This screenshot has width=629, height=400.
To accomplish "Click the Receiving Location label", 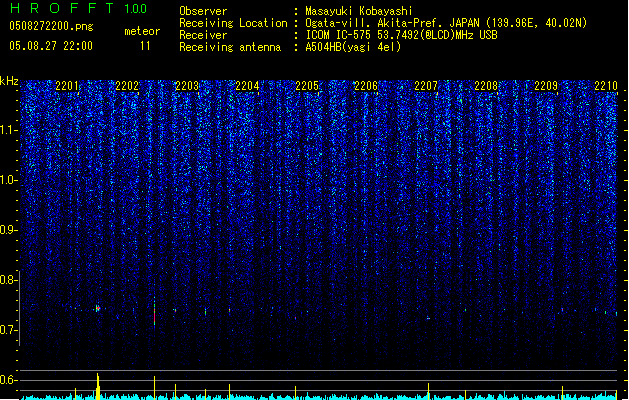I will [233, 23].
